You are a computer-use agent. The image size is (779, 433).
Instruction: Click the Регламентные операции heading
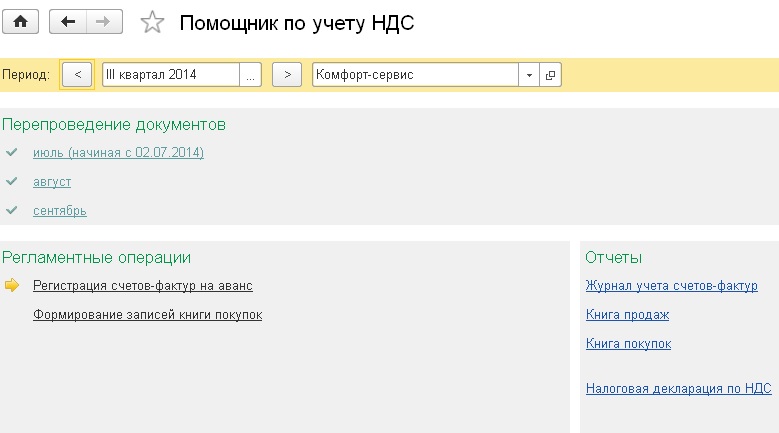(x=96, y=257)
